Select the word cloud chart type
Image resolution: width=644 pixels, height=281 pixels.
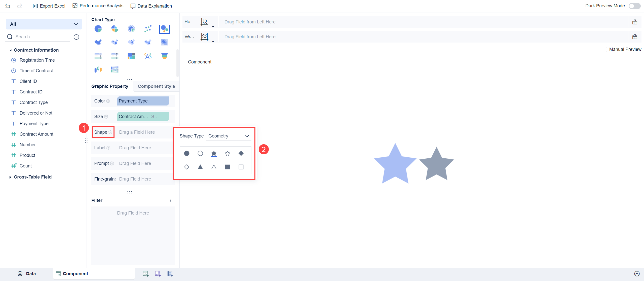coord(148,56)
